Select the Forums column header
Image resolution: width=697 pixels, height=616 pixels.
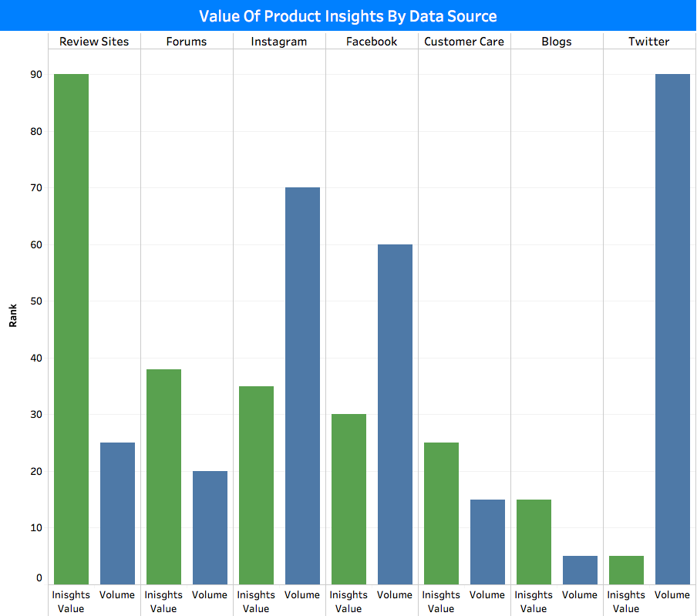coord(187,42)
